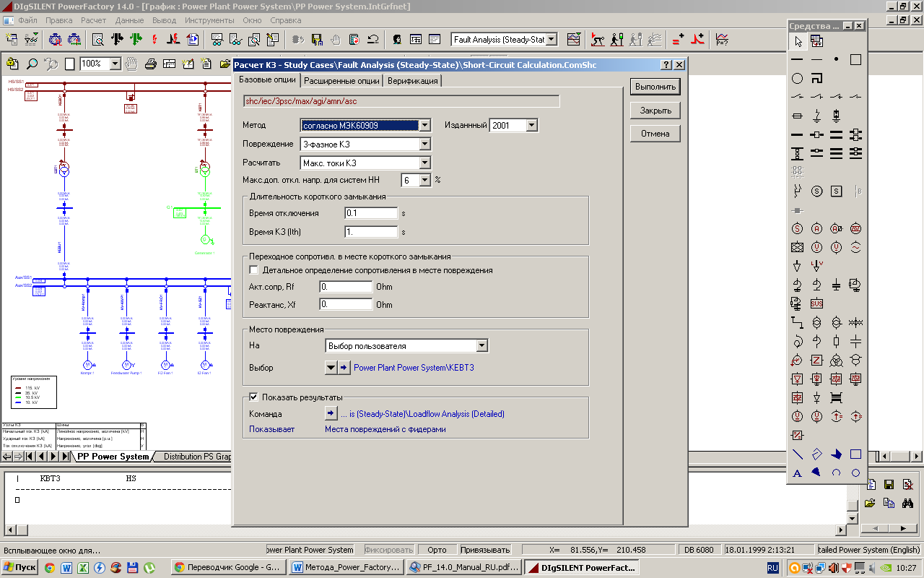Click the black down-arrow button next to Выбор

pos(331,368)
